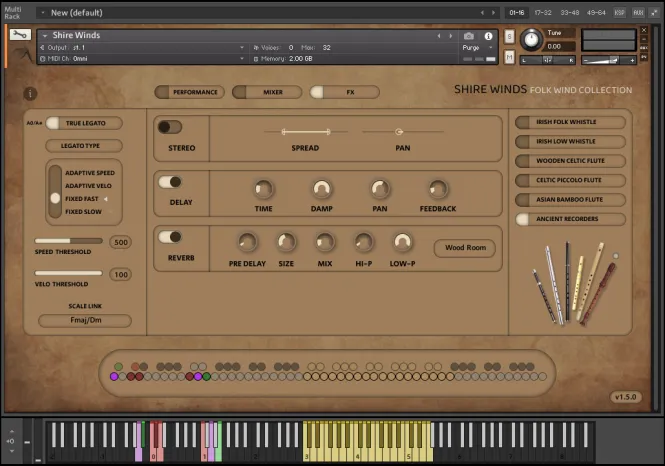Click the camera snapshot icon

469,36
